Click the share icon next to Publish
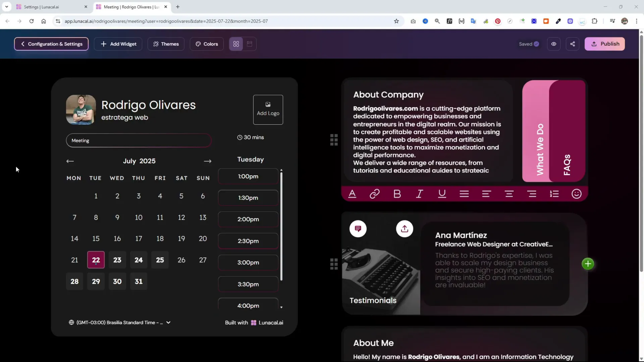 [x=572, y=44]
